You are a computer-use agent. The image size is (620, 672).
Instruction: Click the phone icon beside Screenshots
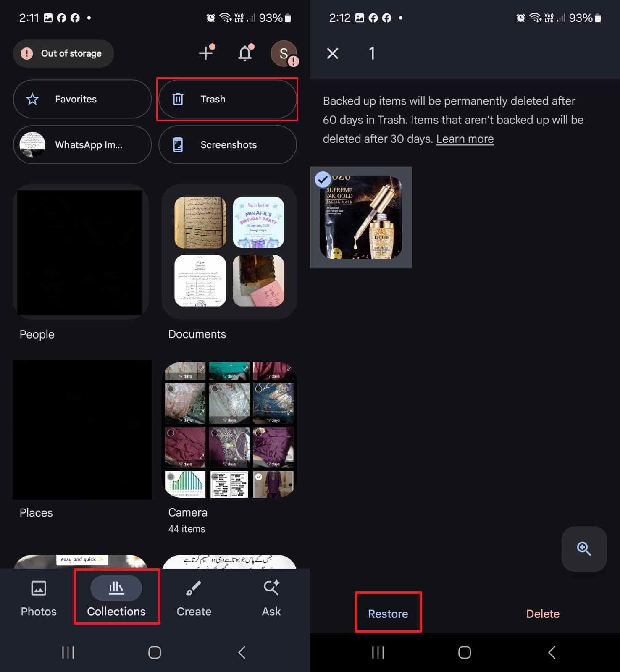pyautogui.click(x=178, y=145)
